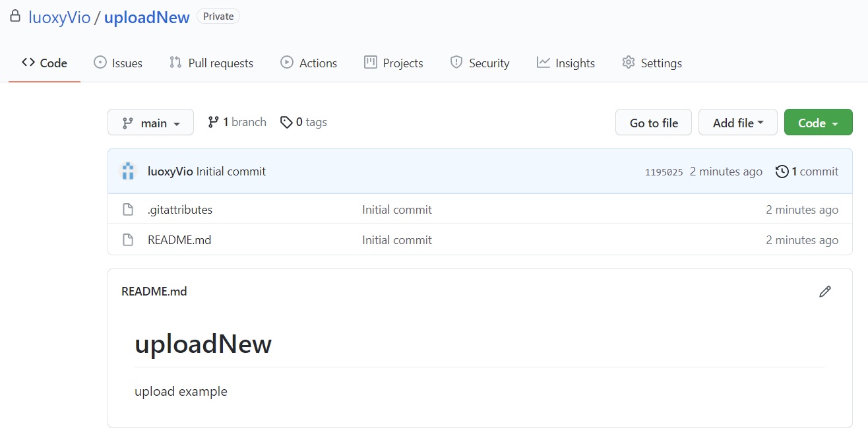Switch to the Issues tab
Image resolution: width=868 pixels, height=436 pixels.
pos(118,63)
